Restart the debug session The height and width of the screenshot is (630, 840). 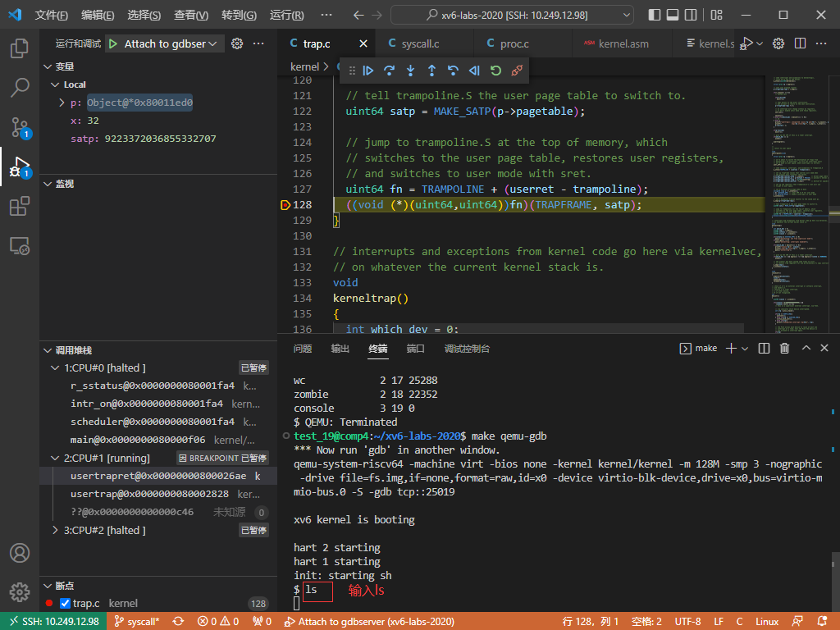495,71
